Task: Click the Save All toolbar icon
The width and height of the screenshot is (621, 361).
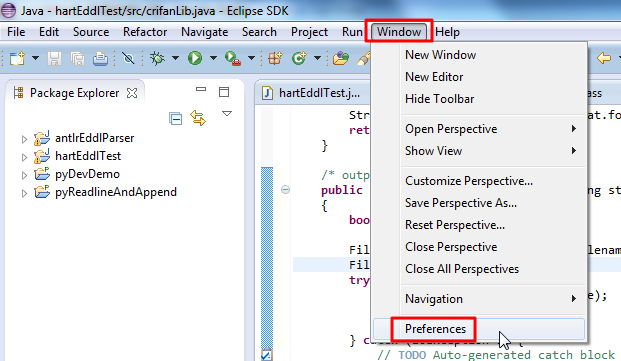Action: click(x=77, y=59)
